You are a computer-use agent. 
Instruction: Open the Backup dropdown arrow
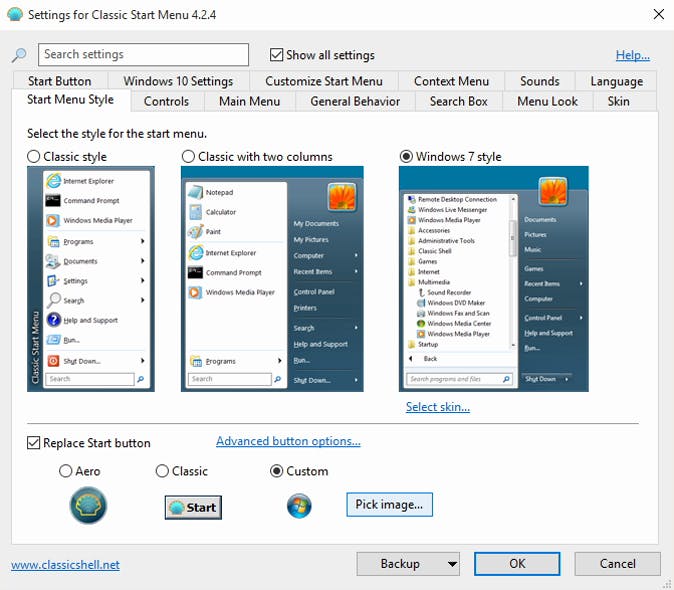point(452,564)
